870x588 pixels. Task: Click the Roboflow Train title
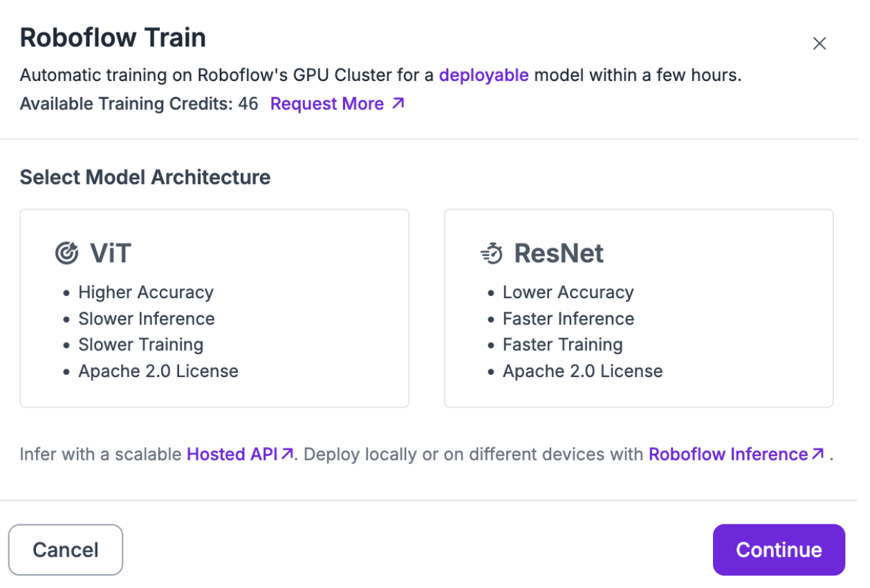(x=113, y=37)
